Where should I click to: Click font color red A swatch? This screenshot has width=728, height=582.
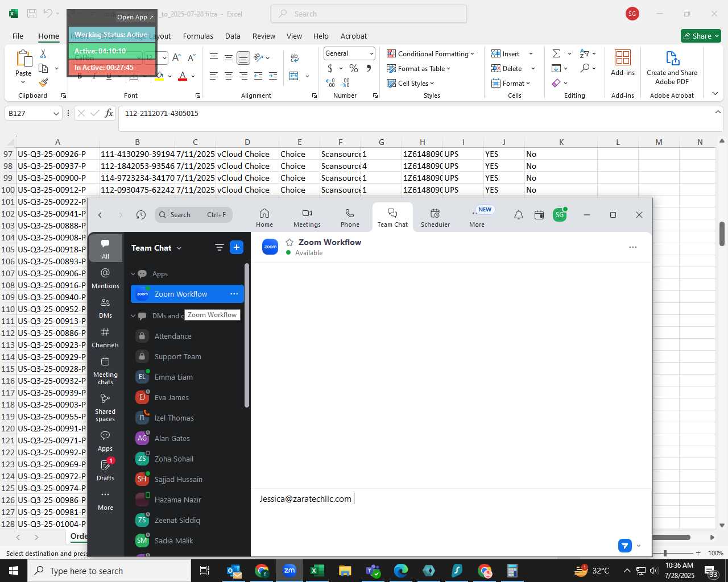[x=183, y=76]
